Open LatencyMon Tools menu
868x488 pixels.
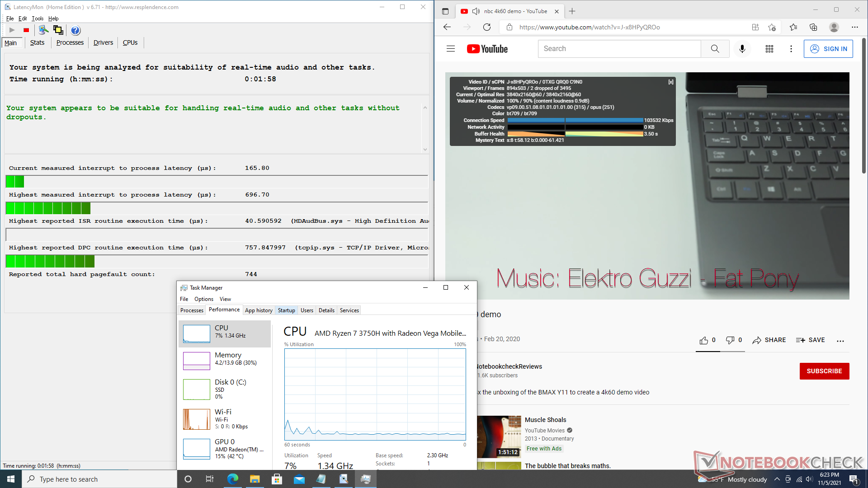pos(38,19)
